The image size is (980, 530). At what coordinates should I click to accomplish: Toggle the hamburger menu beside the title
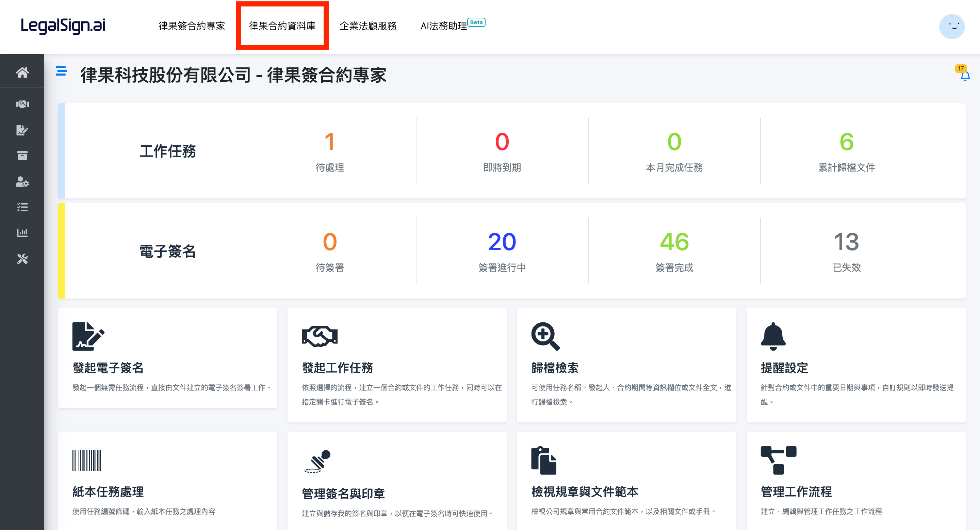click(61, 71)
